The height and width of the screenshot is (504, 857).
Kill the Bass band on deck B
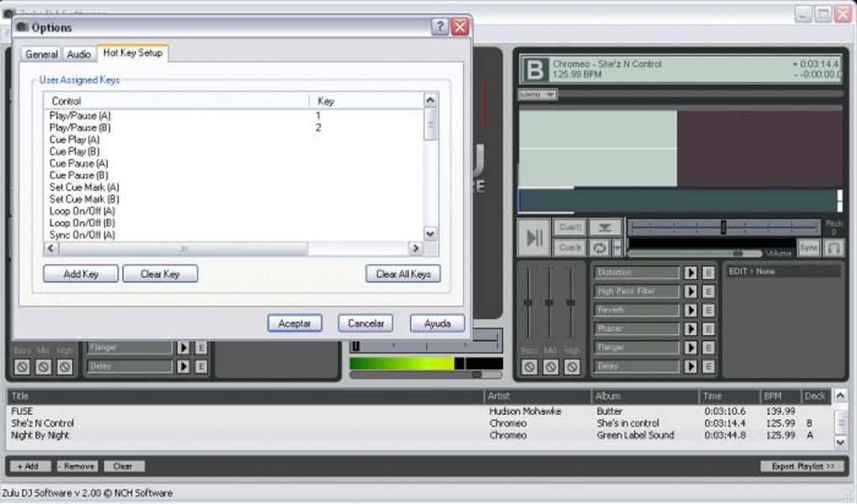point(529,367)
